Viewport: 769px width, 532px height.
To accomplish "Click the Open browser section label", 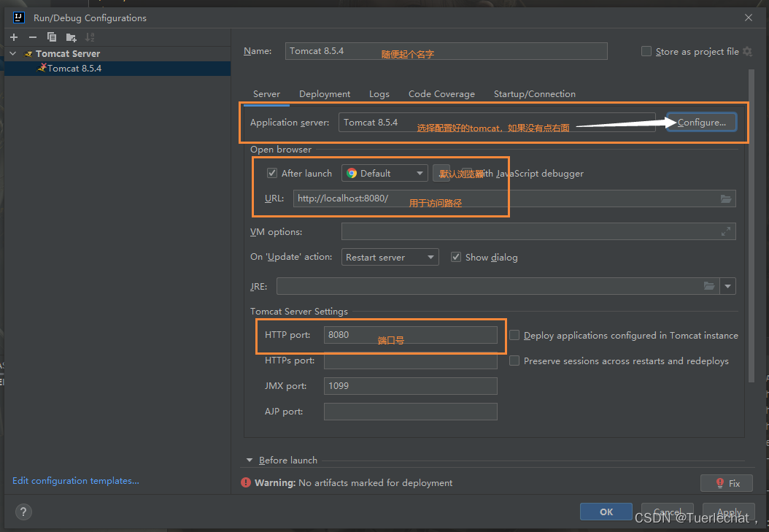I will (x=280, y=150).
